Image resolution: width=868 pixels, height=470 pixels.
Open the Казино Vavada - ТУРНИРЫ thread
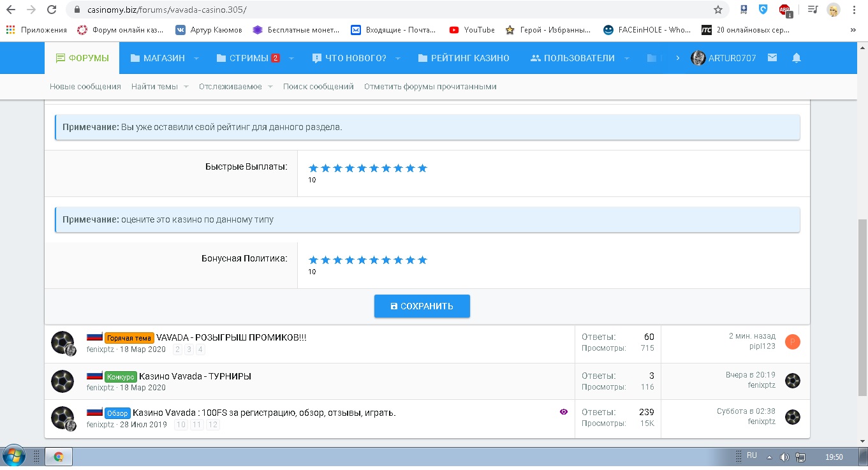point(195,376)
